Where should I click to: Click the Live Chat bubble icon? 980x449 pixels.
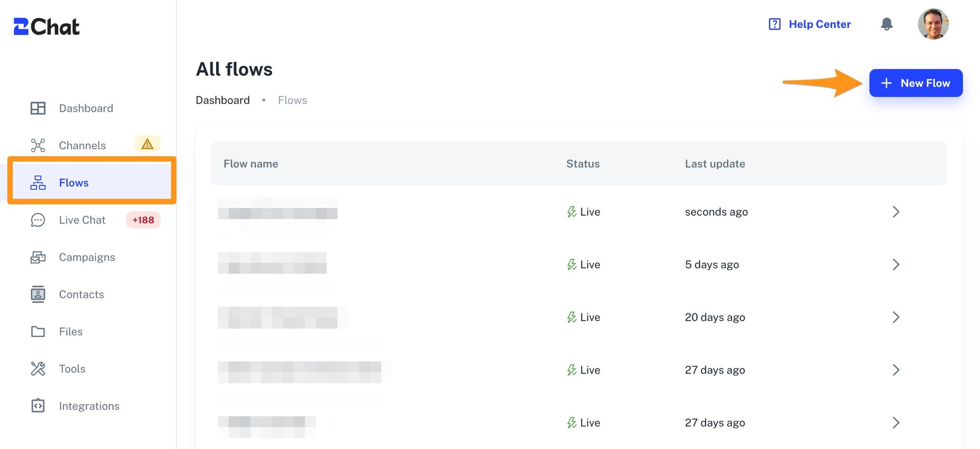38,220
